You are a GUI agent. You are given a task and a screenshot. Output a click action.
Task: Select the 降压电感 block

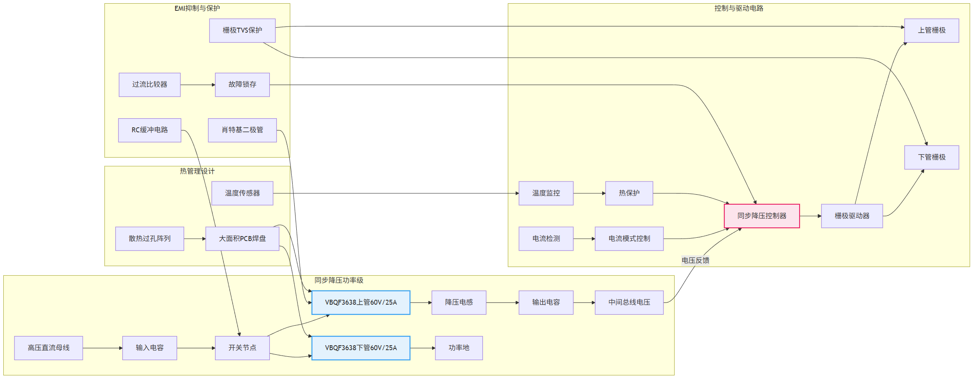point(459,303)
